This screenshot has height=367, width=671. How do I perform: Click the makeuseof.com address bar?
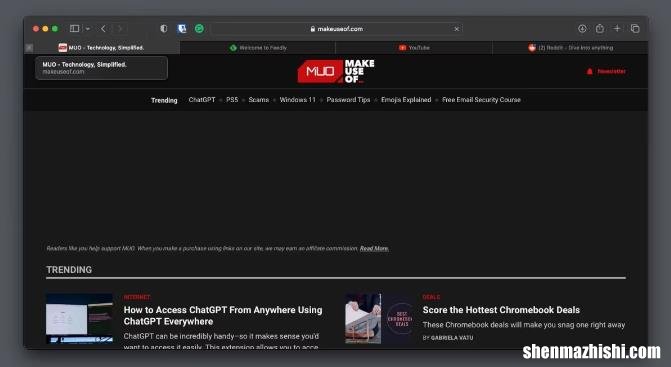click(336, 29)
